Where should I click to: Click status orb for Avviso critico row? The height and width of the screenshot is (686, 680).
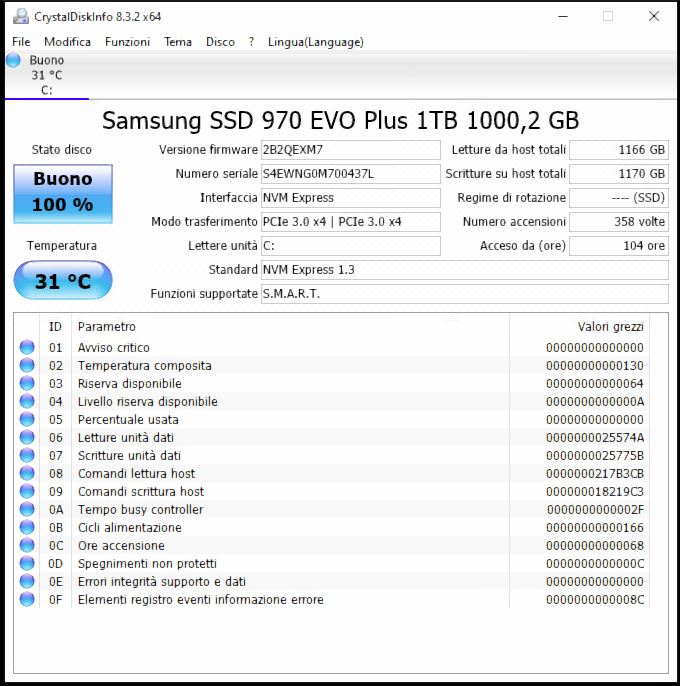coord(27,347)
